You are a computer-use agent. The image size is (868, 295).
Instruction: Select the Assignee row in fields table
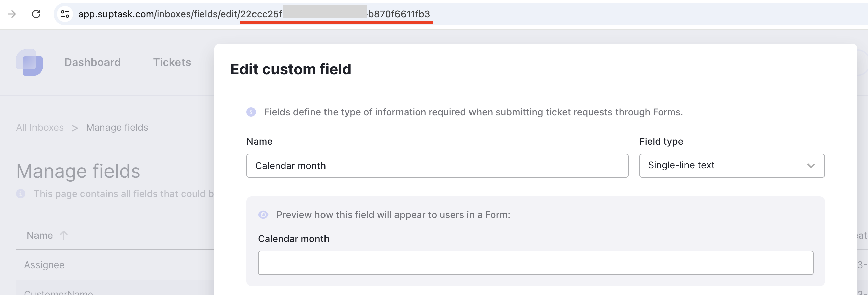click(x=115, y=264)
